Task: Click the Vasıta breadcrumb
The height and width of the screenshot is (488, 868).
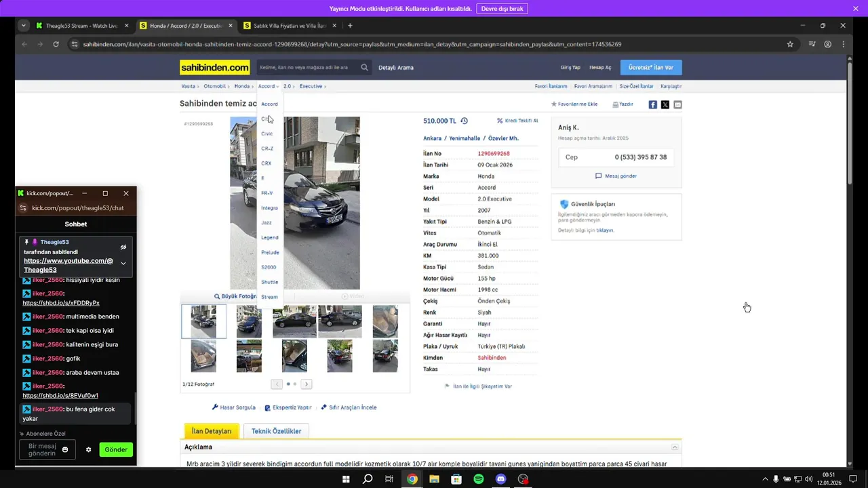Action: pos(188,86)
